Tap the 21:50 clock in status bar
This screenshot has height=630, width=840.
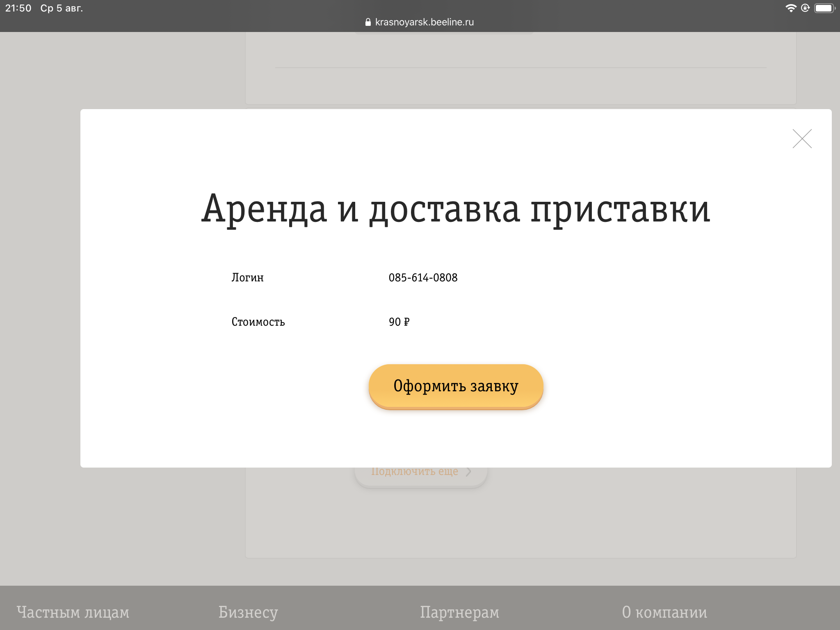18,8
